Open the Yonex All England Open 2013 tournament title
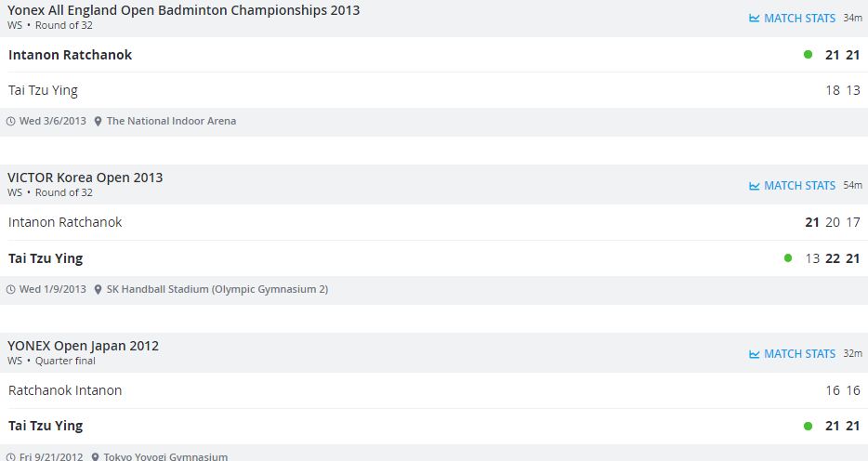 [183, 10]
